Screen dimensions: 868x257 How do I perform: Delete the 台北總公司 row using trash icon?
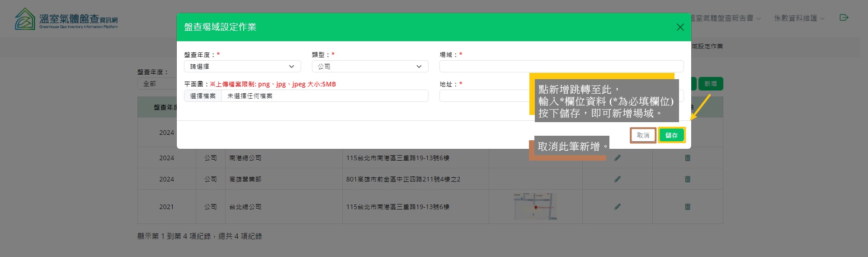[687, 207]
